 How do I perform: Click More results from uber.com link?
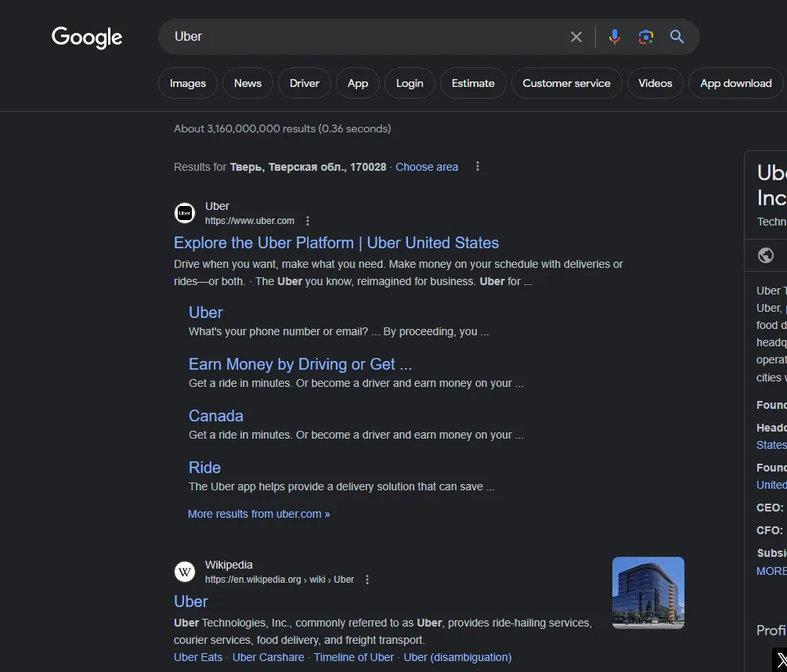pyautogui.click(x=259, y=514)
